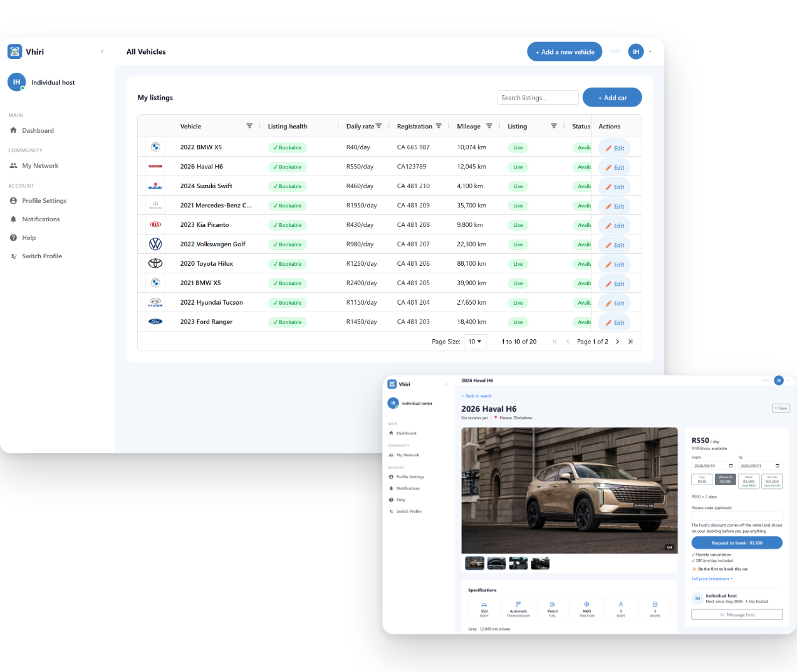
Task: Open the Mileage column filter menu
Action: 489,126
